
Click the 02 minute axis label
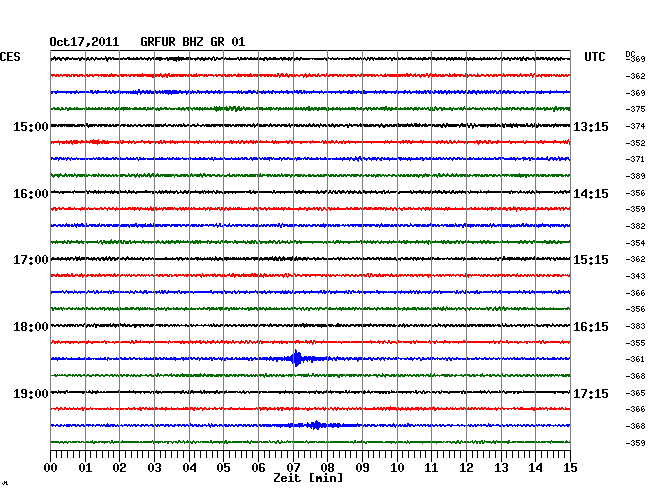click(119, 467)
